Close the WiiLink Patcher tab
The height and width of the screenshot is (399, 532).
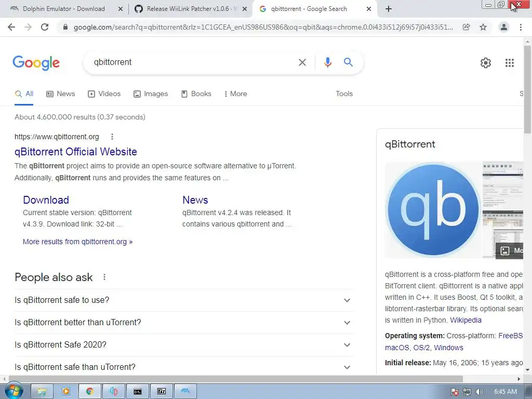point(244,9)
